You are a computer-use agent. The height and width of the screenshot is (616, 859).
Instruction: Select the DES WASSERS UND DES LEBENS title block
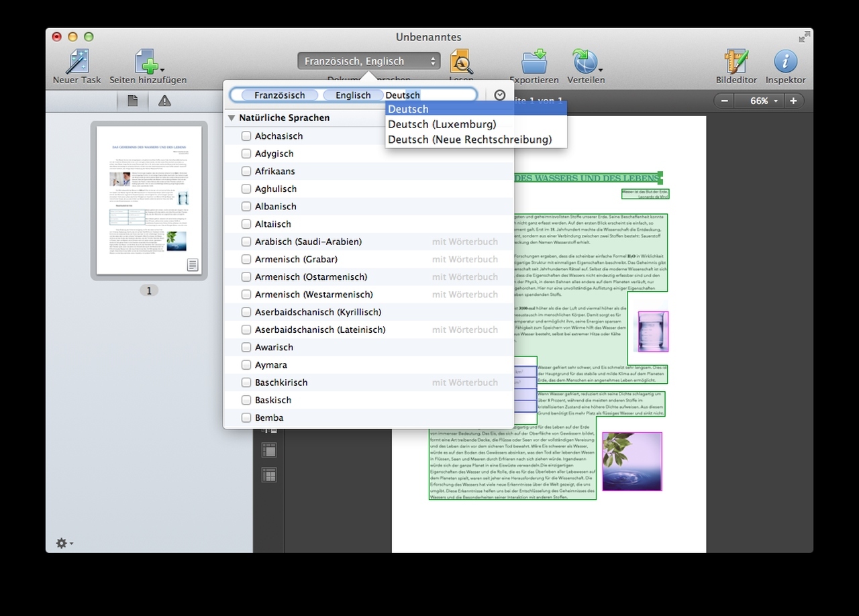tap(589, 178)
